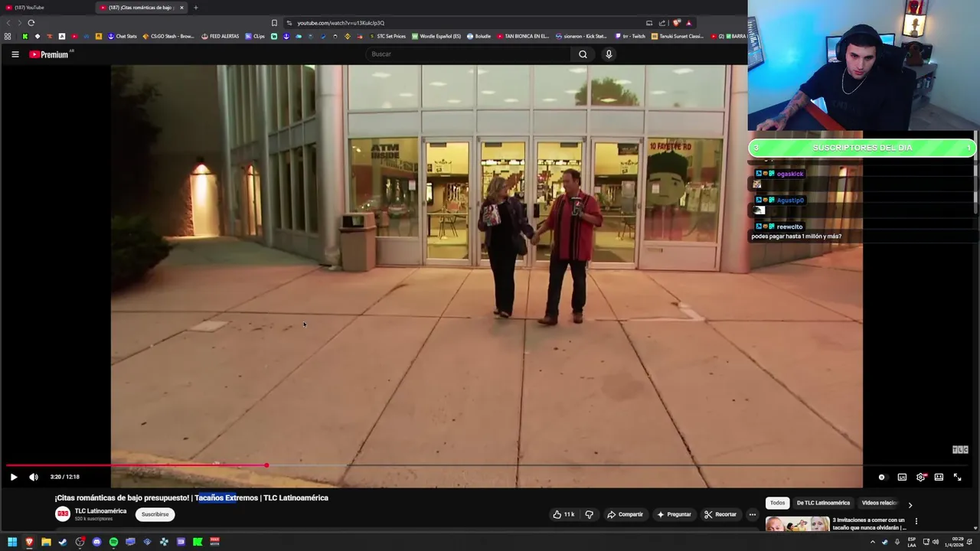Open the CS:GO Stash bookmark
The image size is (980, 551).
(x=168, y=36)
